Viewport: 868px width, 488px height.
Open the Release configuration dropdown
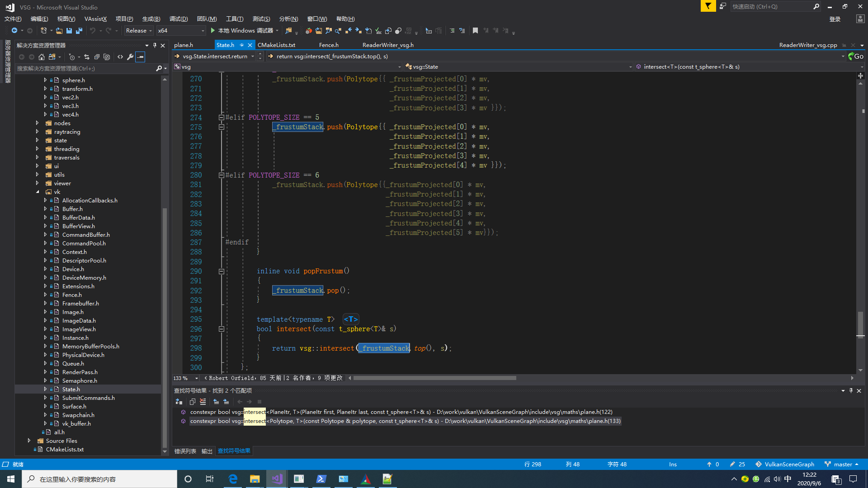pos(139,31)
